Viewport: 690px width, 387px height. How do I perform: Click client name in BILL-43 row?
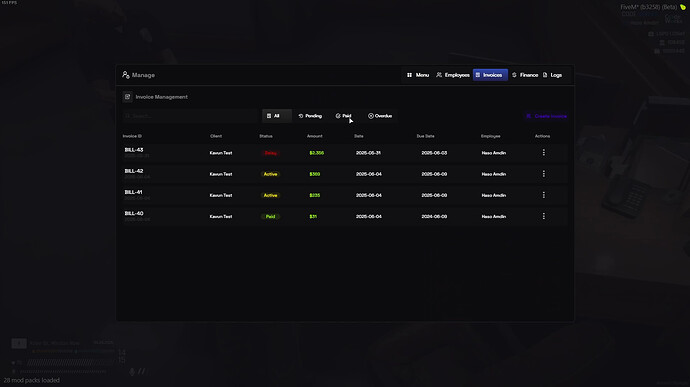click(x=220, y=153)
